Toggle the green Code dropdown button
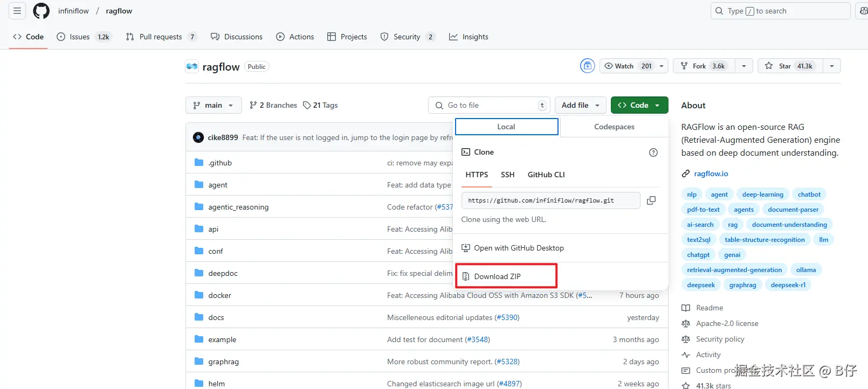 pyautogui.click(x=639, y=105)
